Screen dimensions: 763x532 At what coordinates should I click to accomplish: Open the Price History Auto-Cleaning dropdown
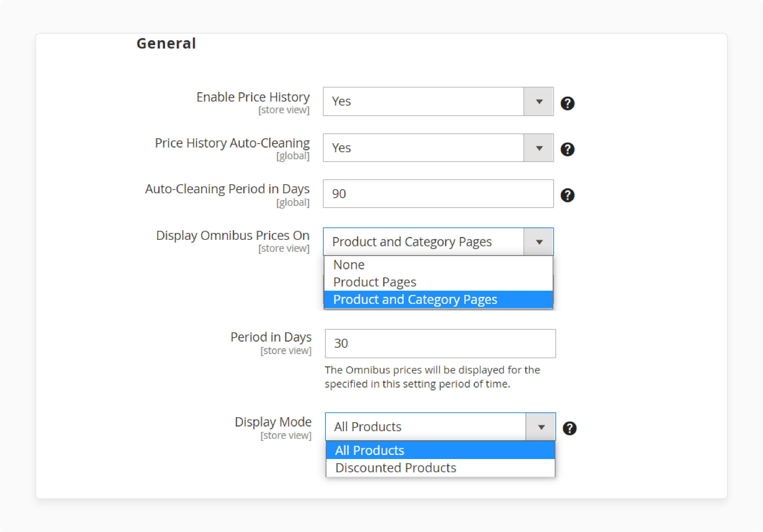pos(438,148)
